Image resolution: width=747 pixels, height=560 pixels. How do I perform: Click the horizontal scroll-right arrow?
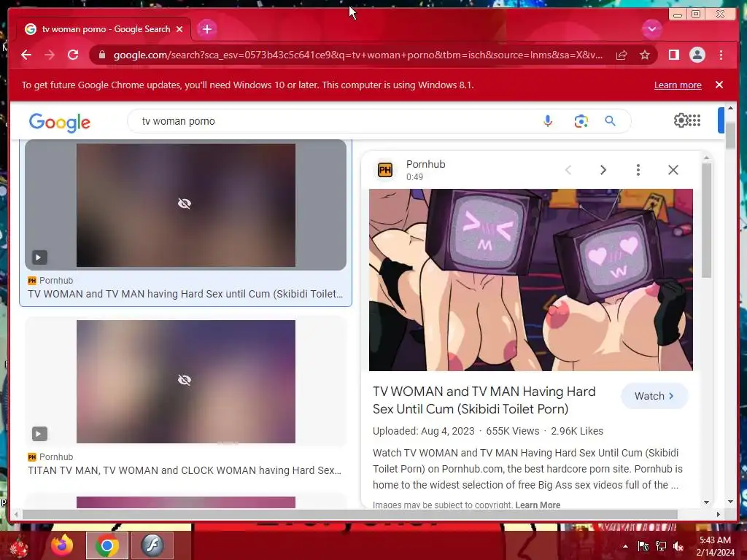click(x=719, y=514)
